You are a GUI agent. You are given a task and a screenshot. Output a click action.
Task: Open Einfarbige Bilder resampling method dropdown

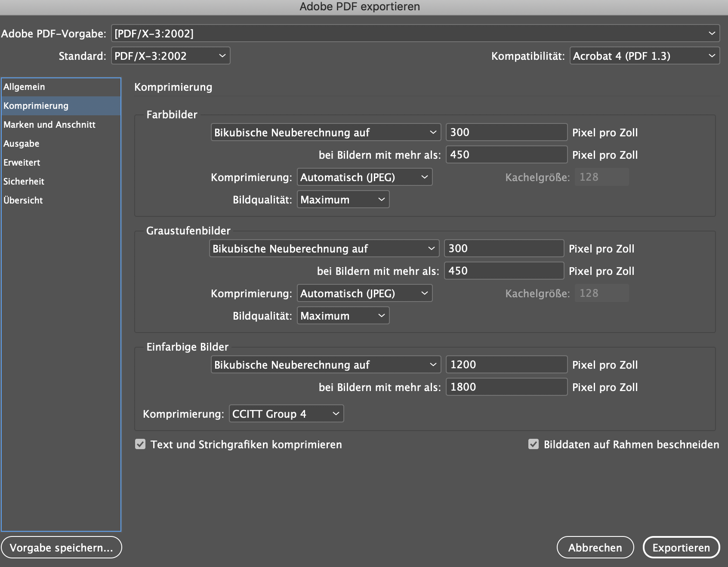[x=326, y=365]
